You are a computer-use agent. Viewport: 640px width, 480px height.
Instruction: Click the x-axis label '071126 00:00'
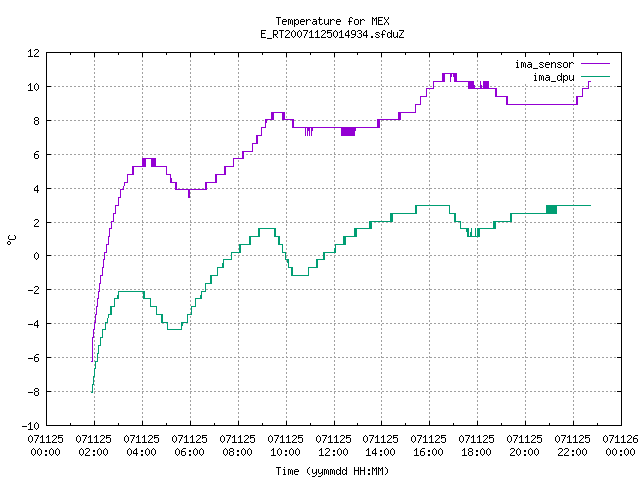pyautogui.click(x=620, y=446)
